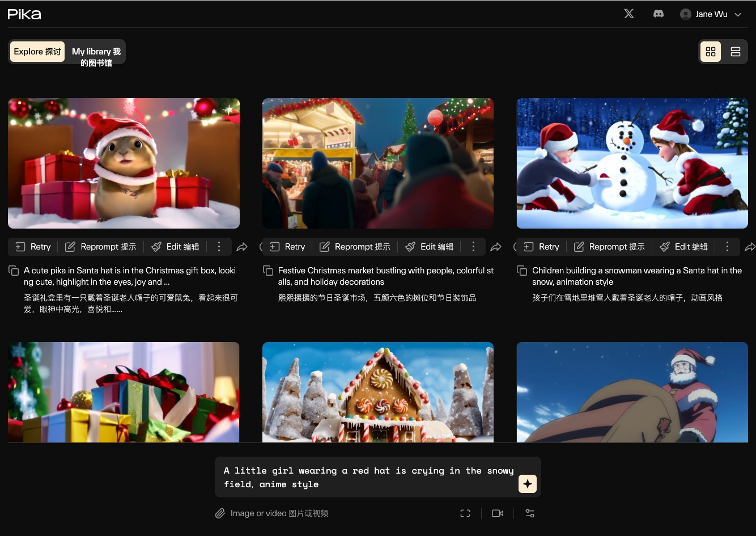Open the X (Twitter) icon link
Image resolution: width=756 pixels, height=536 pixels.
[x=629, y=14]
